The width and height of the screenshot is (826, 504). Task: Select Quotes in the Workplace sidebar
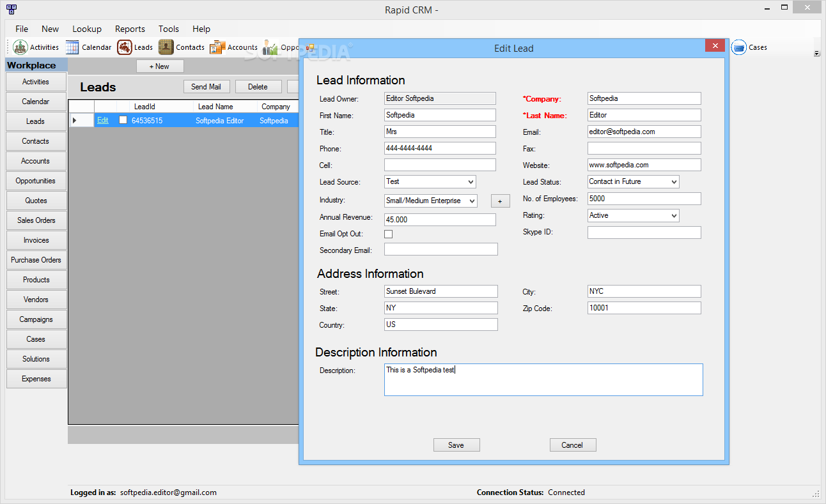(x=36, y=201)
